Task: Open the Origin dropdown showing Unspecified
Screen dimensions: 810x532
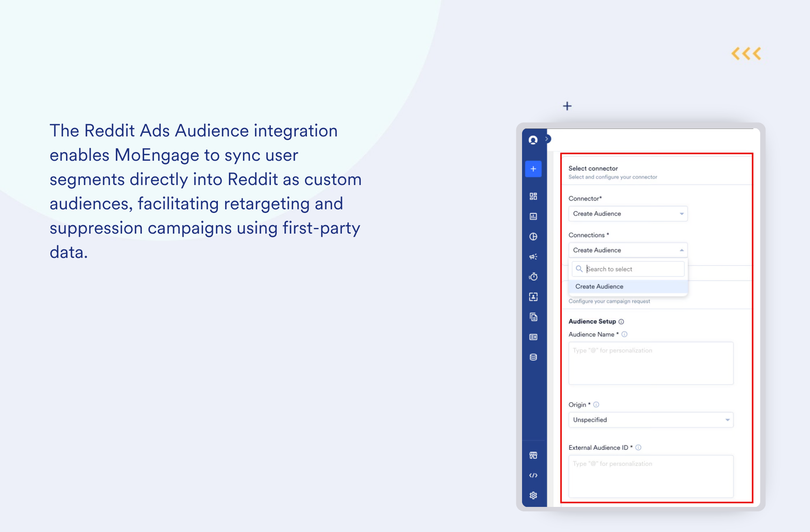Action: point(651,420)
